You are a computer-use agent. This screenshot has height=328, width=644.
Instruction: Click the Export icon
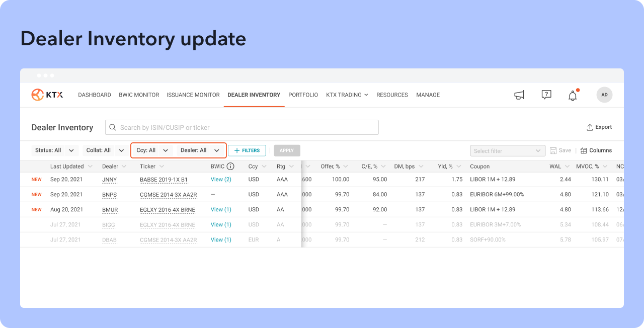pos(590,127)
